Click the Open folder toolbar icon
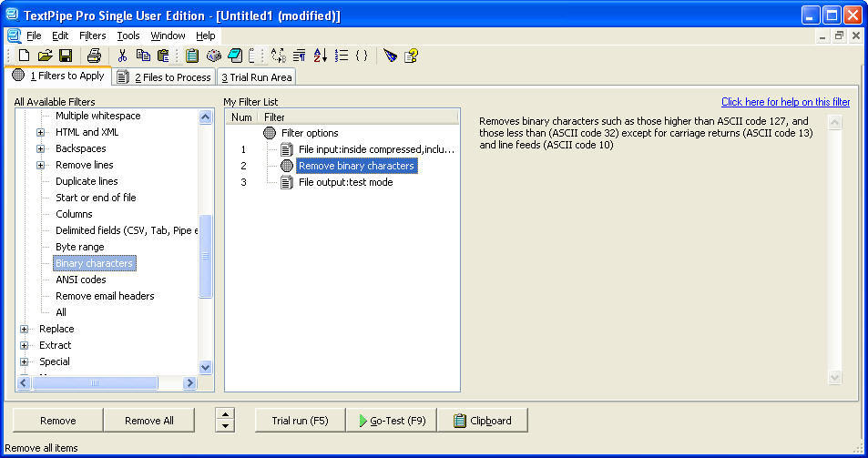Viewport: 868px width, 458px height. click(x=46, y=56)
